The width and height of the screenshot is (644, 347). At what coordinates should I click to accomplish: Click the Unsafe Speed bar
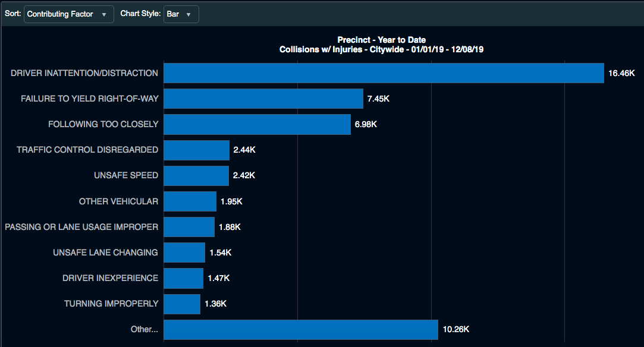[196, 175]
